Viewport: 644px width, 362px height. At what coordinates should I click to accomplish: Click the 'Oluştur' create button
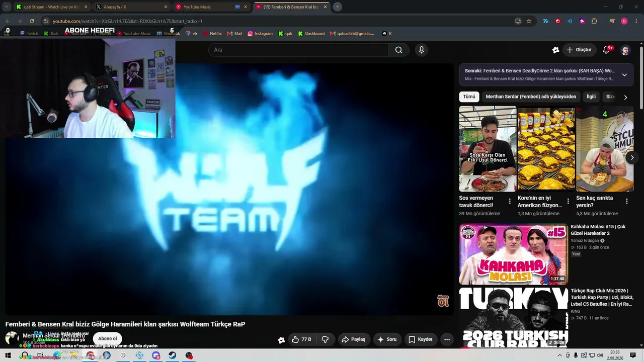click(579, 50)
